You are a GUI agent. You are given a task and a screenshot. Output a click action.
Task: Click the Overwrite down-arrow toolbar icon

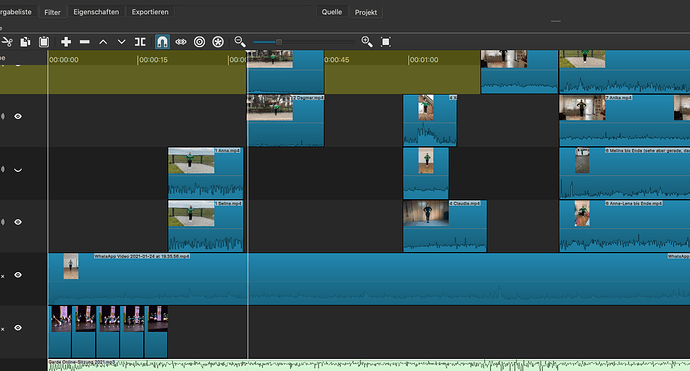[x=121, y=42]
